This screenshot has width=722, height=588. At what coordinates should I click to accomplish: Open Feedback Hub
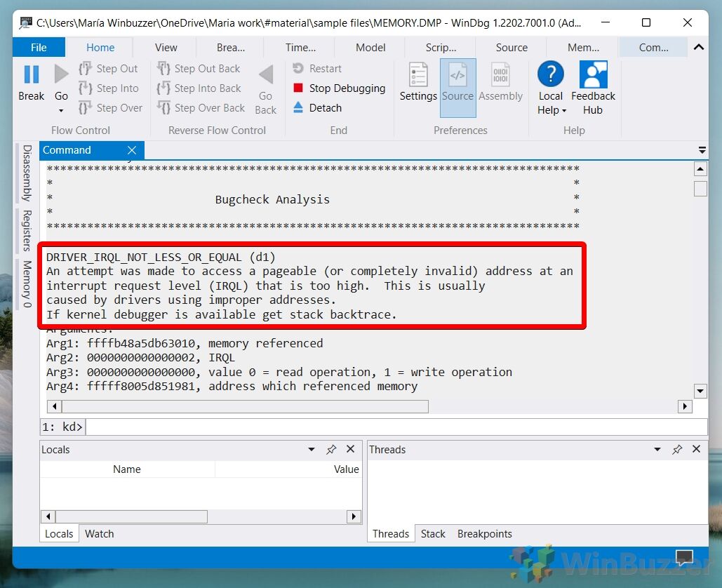(593, 88)
